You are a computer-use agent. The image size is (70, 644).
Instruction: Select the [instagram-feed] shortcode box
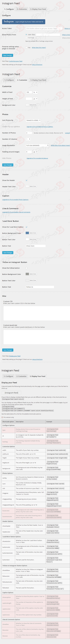click(x=11, y=393)
